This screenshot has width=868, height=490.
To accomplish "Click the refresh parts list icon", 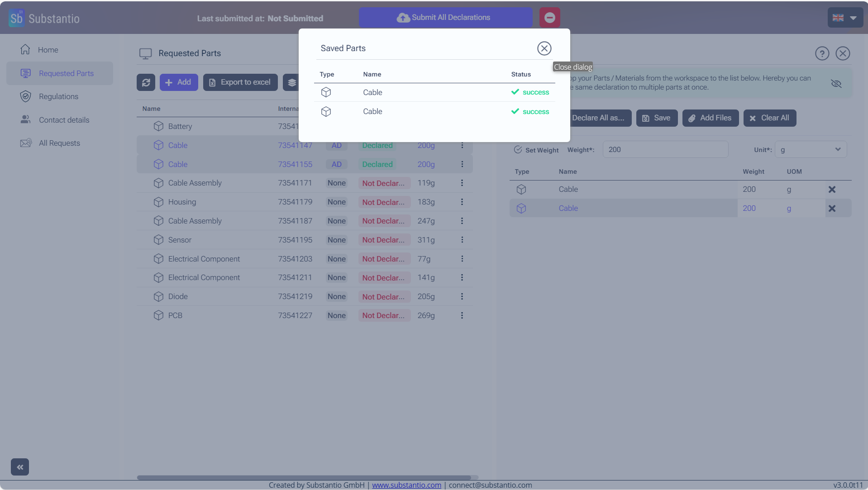I will (x=146, y=82).
